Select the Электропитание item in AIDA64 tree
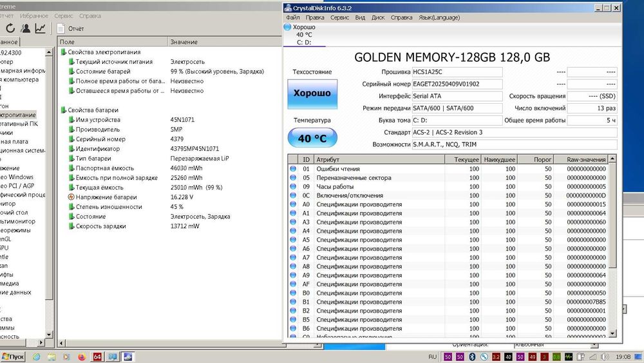Viewport: 644px width, 363px height. (17, 115)
